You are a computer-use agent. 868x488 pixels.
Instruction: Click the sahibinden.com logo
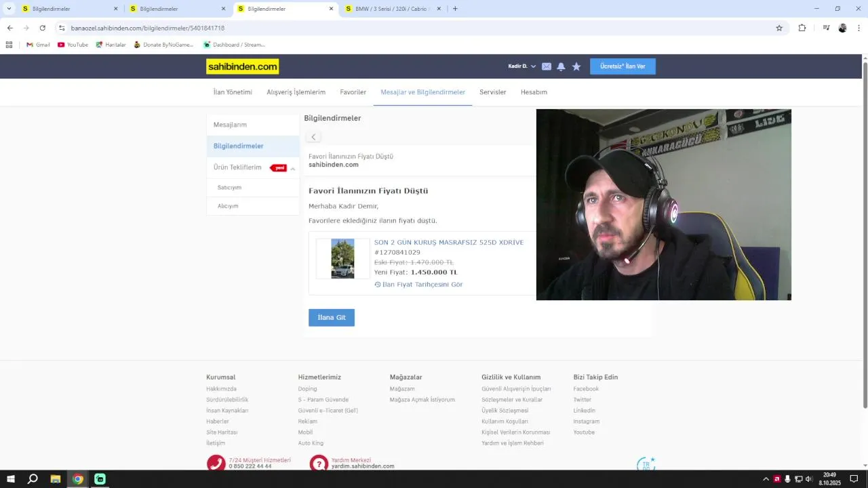pyautogui.click(x=242, y=66)
